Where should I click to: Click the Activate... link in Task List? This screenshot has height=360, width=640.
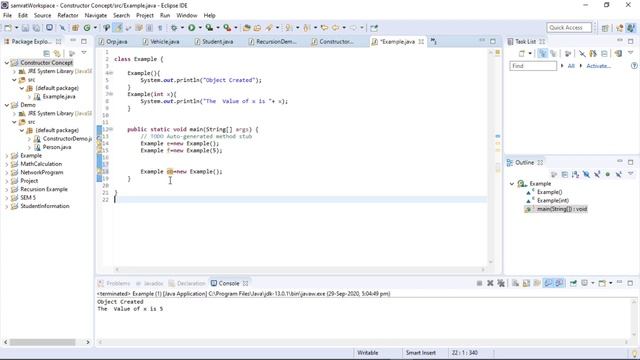tap(598, 66)
